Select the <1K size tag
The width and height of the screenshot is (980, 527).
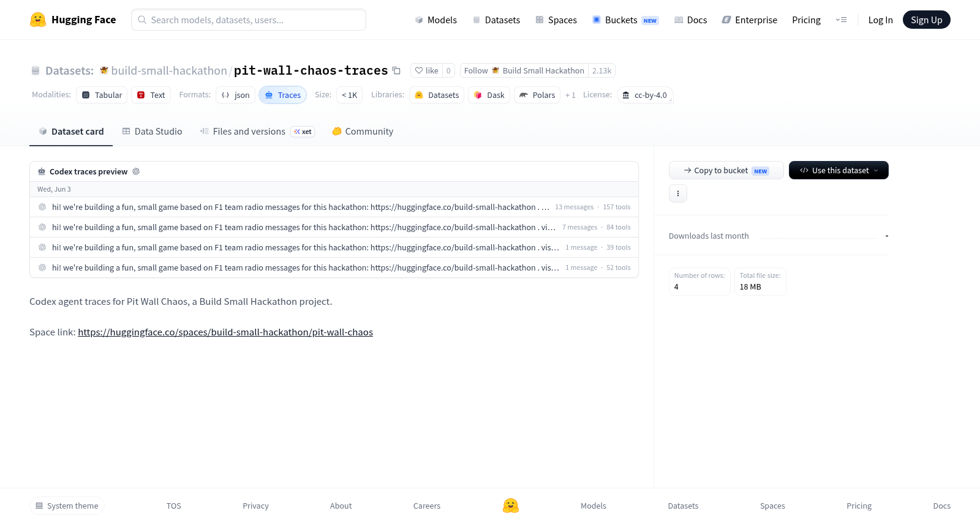[349, 95]
